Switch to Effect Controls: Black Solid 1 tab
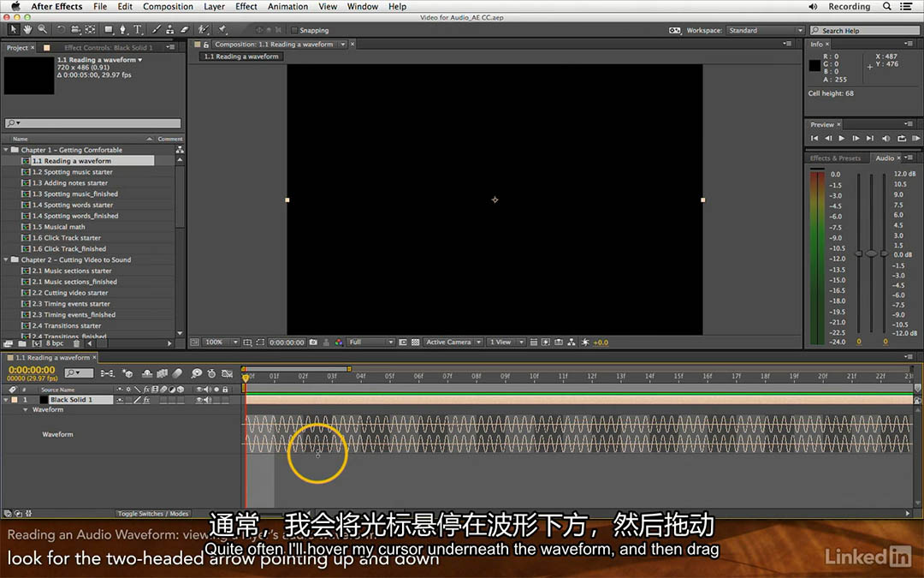Image resolution: width=924 pixels, height=578 pixels. pos(108,48)
